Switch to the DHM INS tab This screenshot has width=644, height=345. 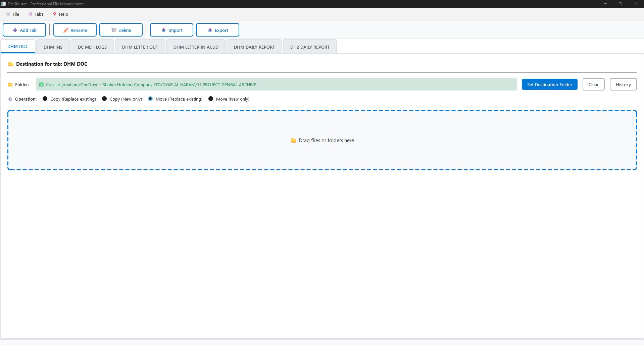(53, 47)
